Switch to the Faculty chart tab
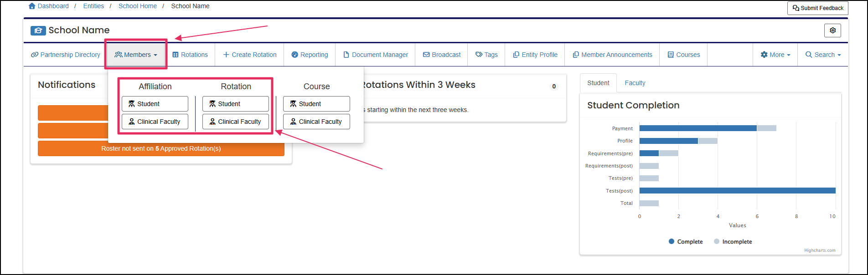 tap(635, 83)
